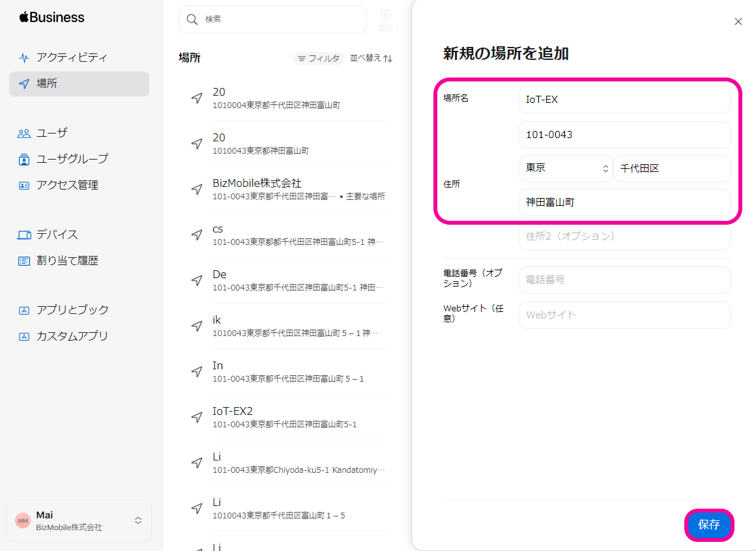This screenshot has height=551, width=756.
Task: Open the フィルタ filter options
Action: 318,59
